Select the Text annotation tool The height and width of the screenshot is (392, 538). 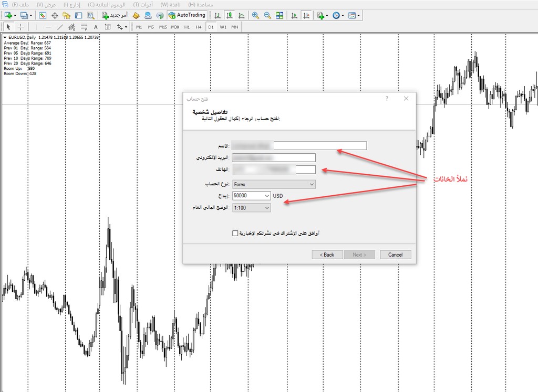tap(96, 26)
